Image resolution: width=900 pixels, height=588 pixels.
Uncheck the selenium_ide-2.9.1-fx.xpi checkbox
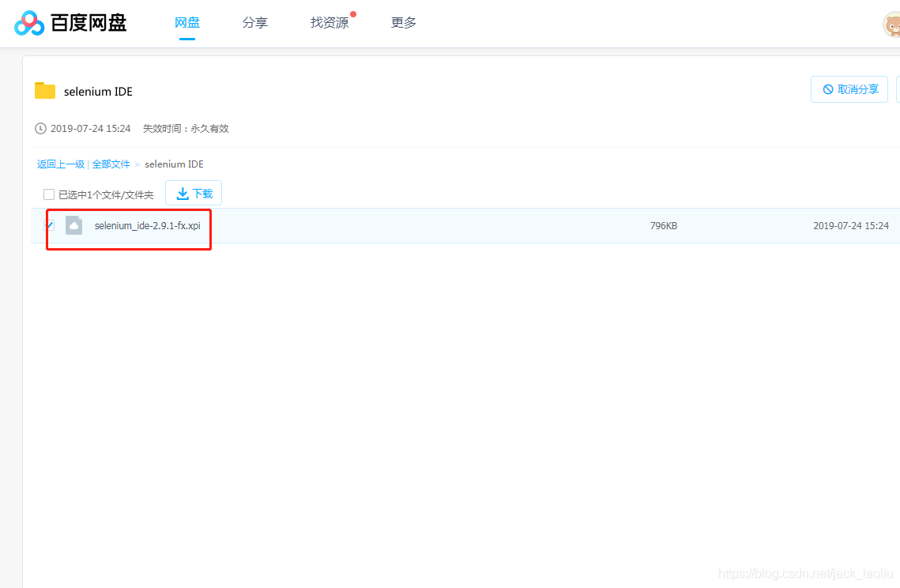[49, 225]
